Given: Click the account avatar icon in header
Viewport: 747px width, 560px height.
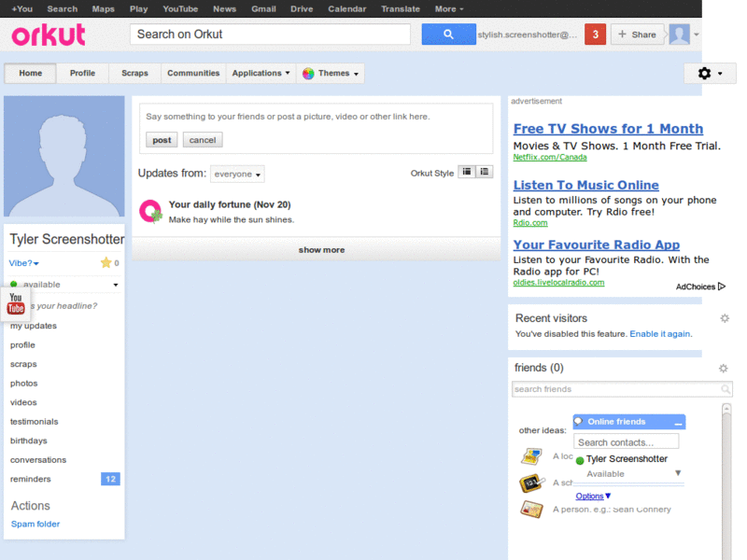Looking at the screenshot, I should pyautogui.click(x=680, y=35).
